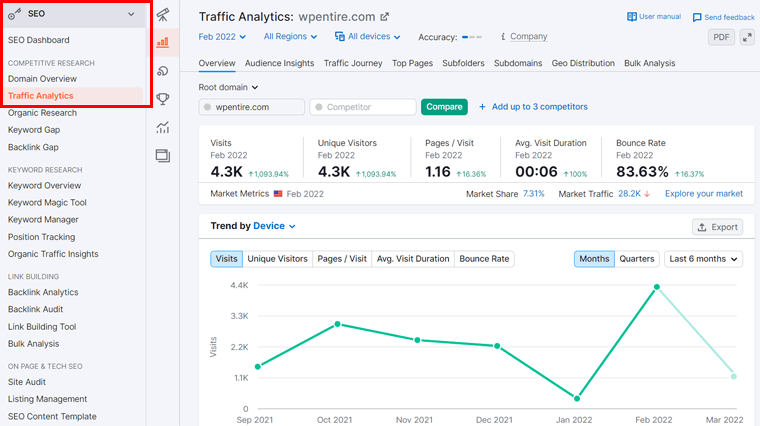Open Explore your market link
Image resolution: width=760 pixels, height=426 pixels.
coord(703,193)
